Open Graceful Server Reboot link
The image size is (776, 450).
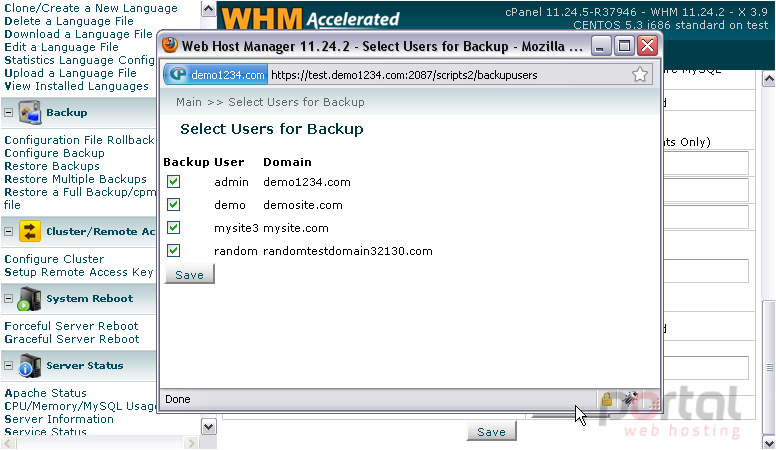coord(72,339)
